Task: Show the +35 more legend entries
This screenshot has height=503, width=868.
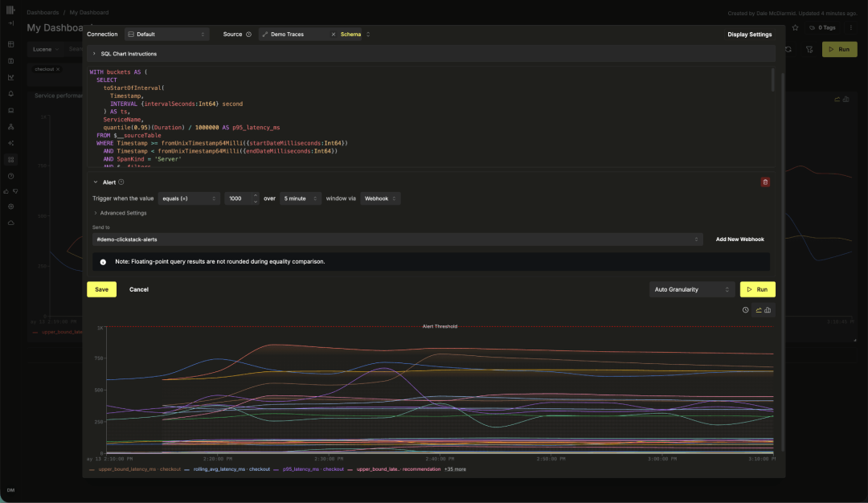Action: coord(455,469)
